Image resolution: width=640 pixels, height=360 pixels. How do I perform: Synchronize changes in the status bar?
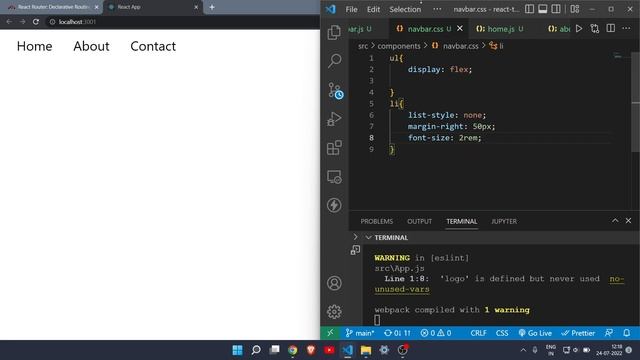pyautogui.click(x=397, y=333)
